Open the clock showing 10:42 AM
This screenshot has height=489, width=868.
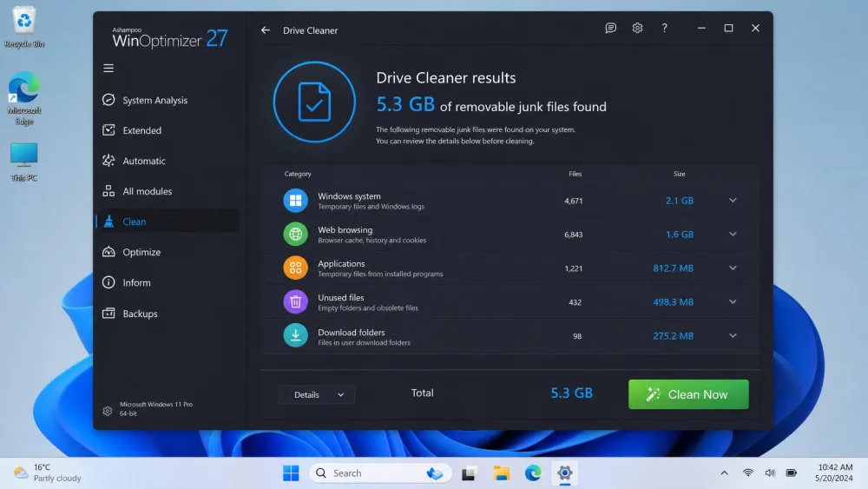click(835, 472)
